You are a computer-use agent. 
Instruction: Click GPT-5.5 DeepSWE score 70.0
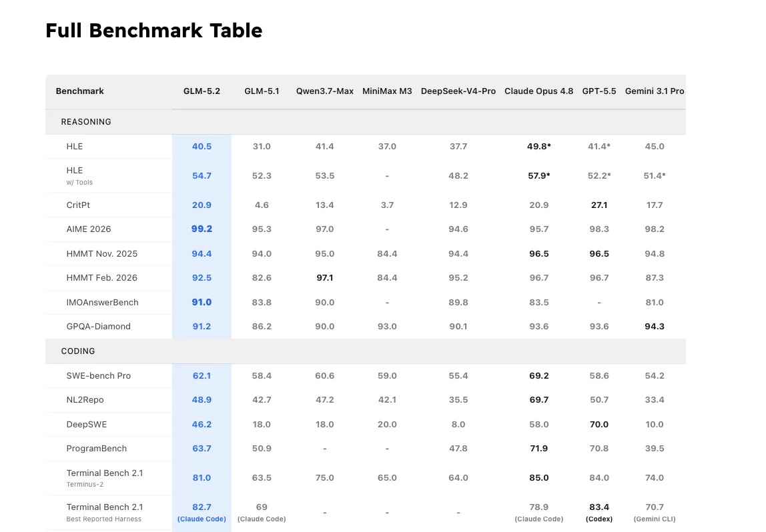[x=599, y=425]
